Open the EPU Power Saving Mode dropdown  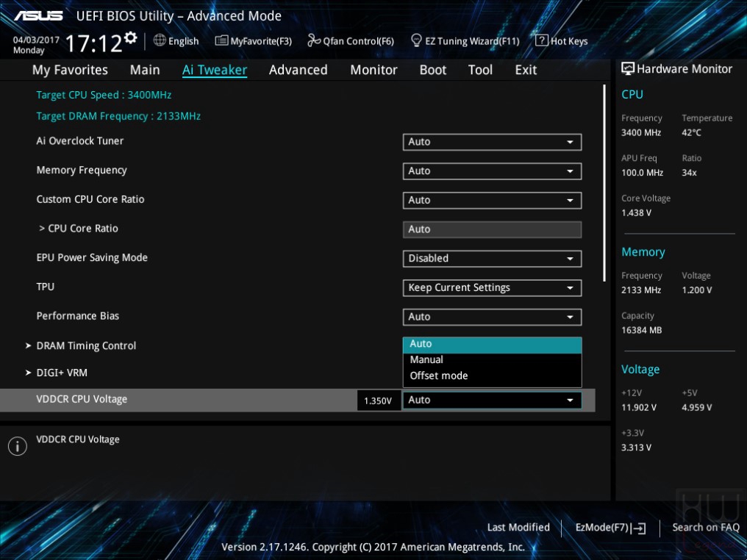(x=492, y=259)
